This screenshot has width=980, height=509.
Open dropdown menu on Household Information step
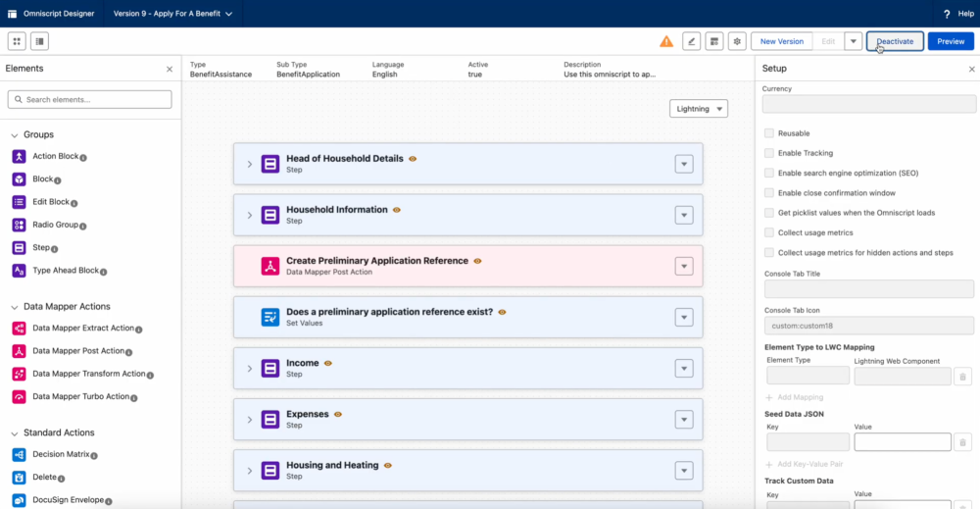(x=684, y=215)
